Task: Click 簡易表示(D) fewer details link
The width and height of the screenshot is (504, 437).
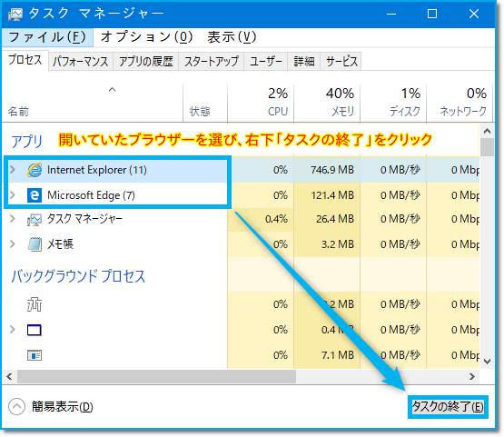Action: tap(63, 407)
